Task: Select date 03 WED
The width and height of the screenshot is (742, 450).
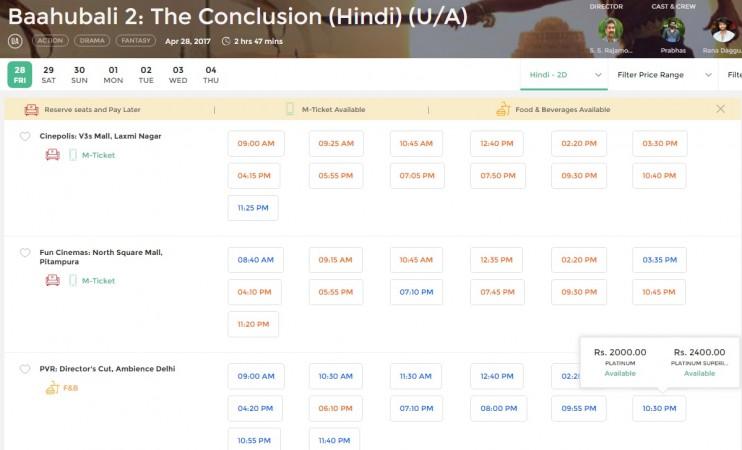Action: point(178,75)
